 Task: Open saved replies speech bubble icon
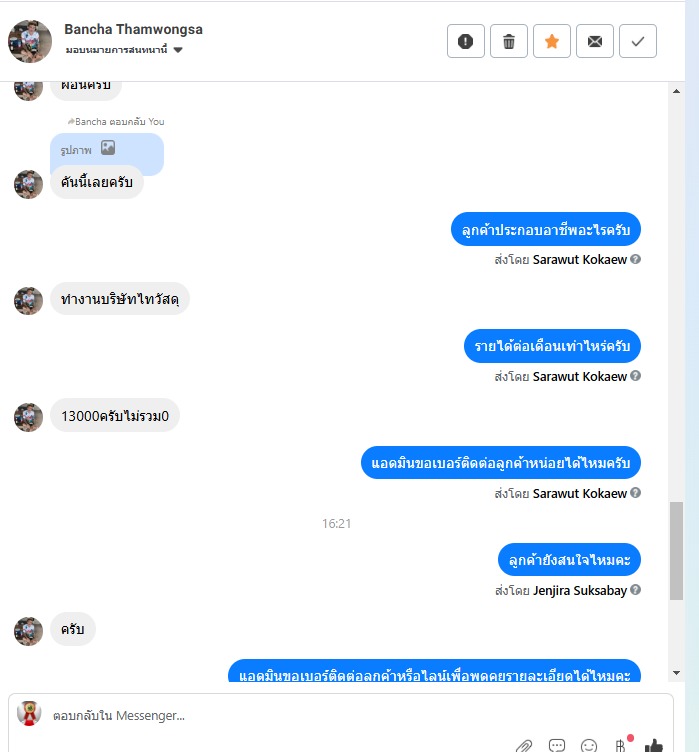(557, 745)
